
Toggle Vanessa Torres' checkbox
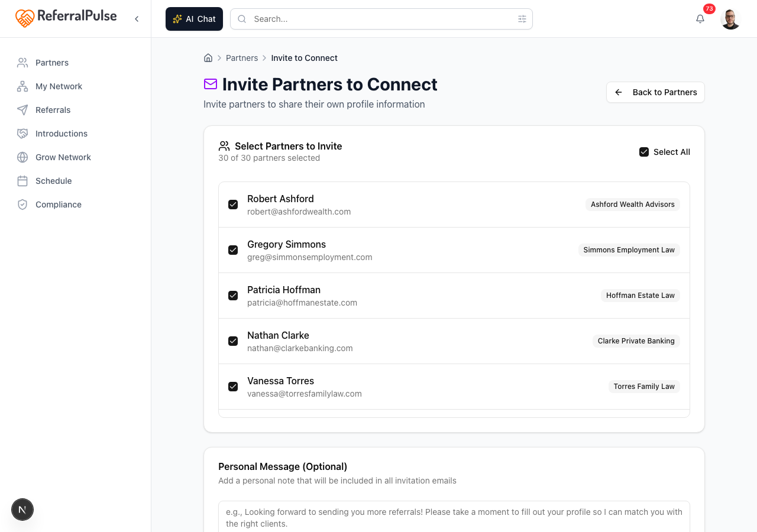pyautogui.click(x=233, y=387)
